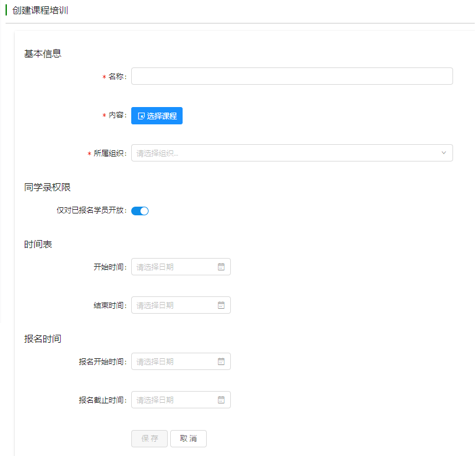Toggle 仅对已报名学员开放 switch

click(x=140, y=211)
